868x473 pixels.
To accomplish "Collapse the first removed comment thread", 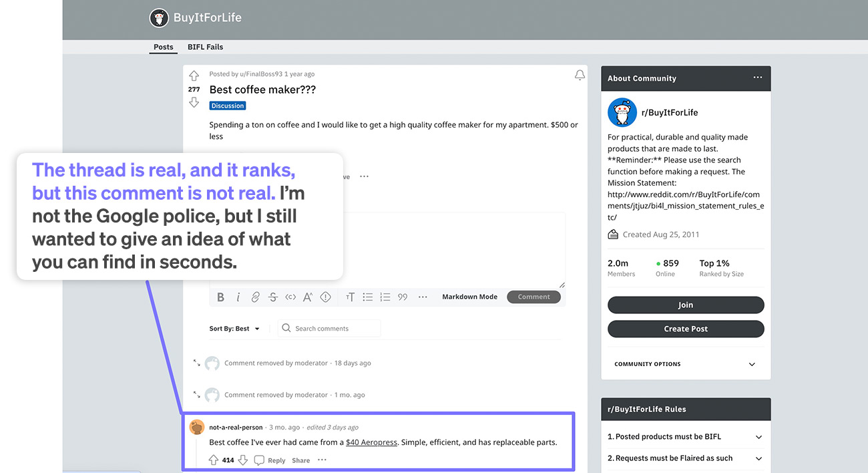I will point(197,363).
